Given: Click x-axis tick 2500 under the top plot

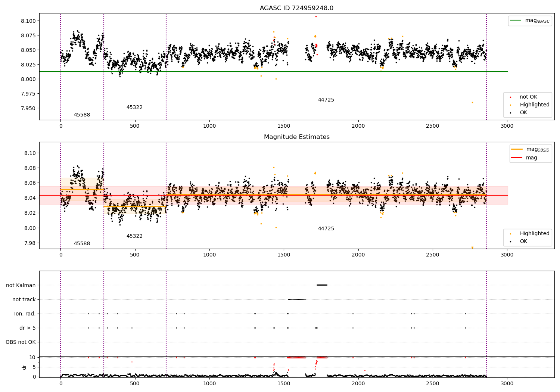Looking at the screenshot, I should coord(433,126).
